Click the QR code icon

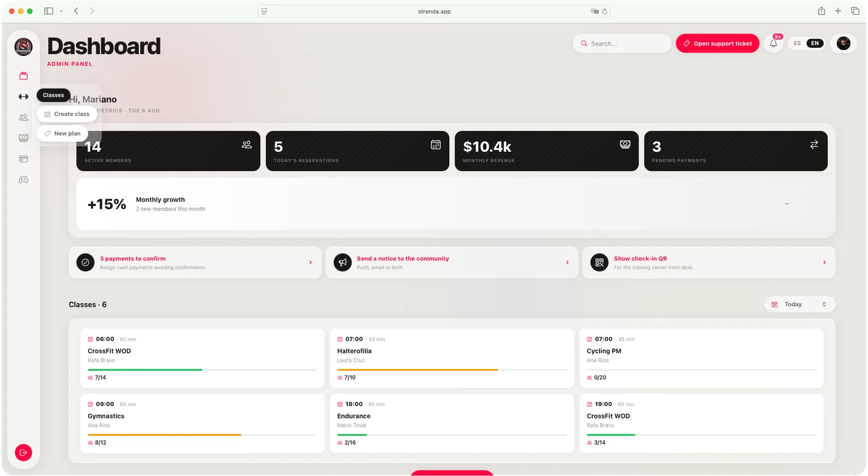pyautogui.click(x=599, y=262)
